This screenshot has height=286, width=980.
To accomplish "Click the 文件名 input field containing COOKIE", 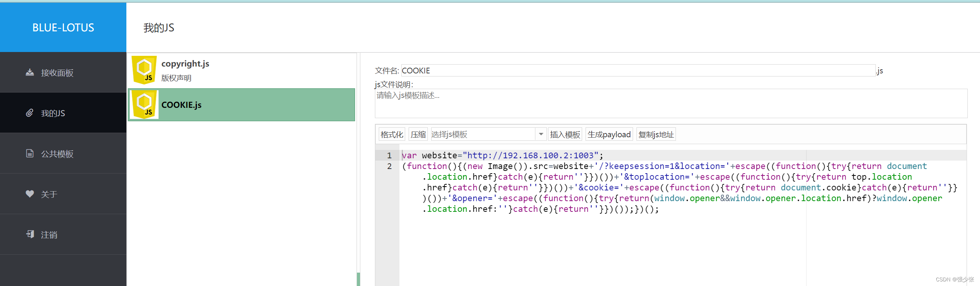I will [638, 70].
